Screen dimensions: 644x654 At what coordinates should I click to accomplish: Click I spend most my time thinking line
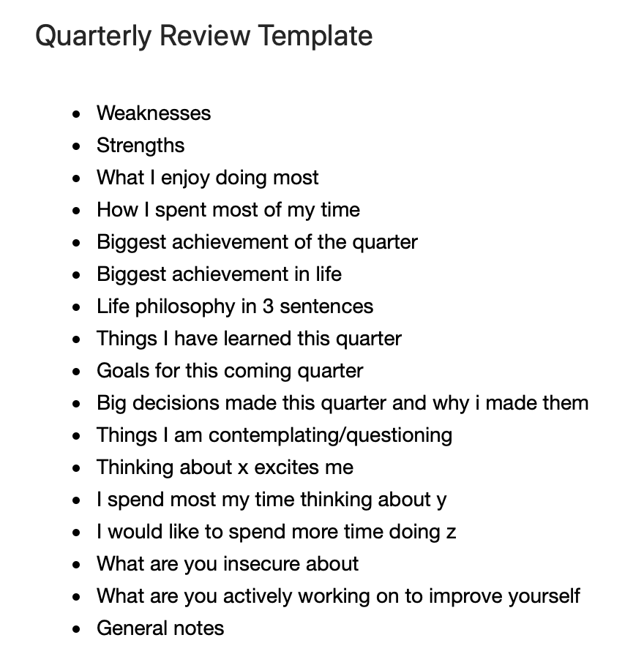[x=272, y=500]
